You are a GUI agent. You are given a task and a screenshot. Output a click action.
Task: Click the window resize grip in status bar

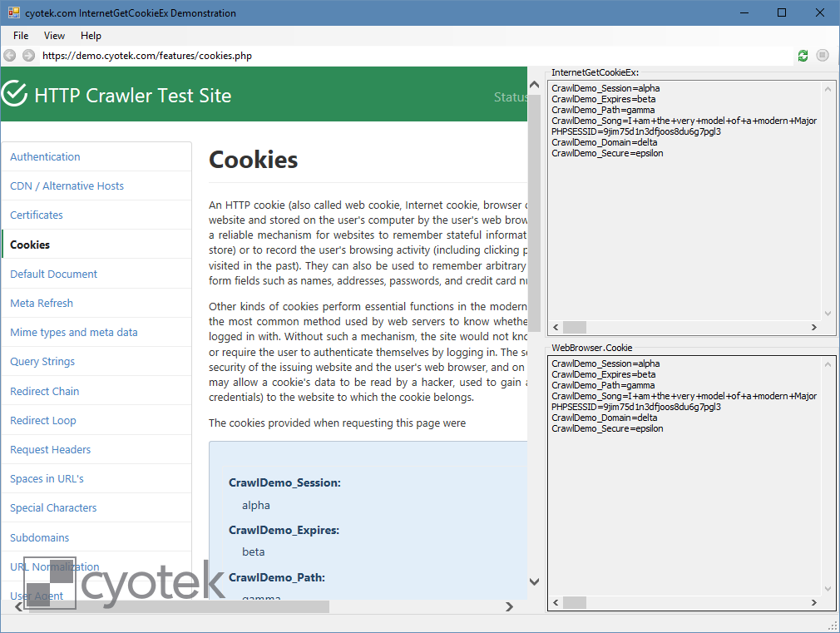[x=833, y=626]
